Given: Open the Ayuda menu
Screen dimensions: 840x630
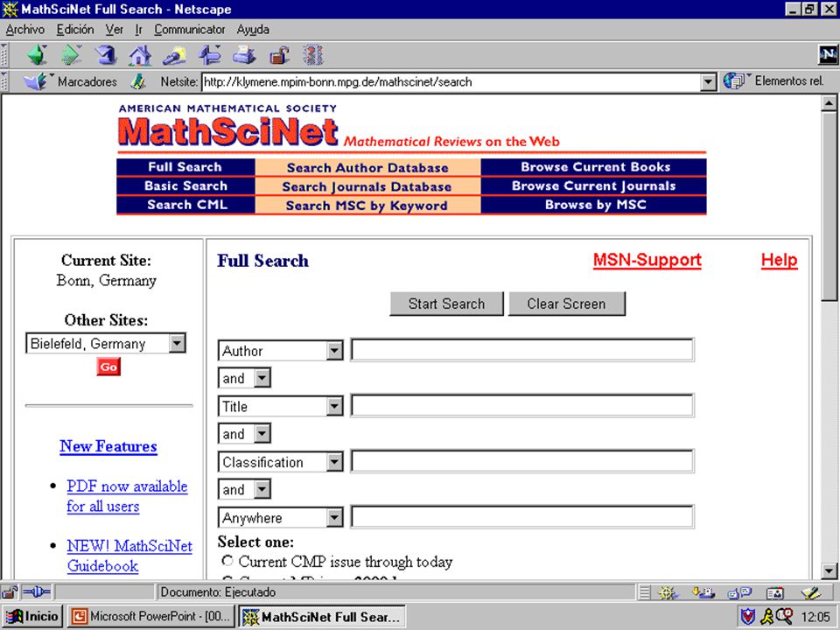Looking at the screenshot, I should point(253,30).
